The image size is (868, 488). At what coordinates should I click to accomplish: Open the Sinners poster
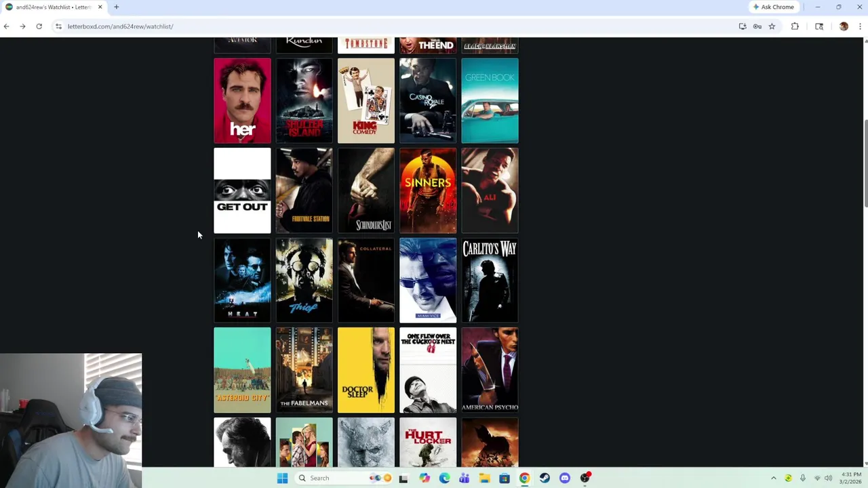[428, 190]
